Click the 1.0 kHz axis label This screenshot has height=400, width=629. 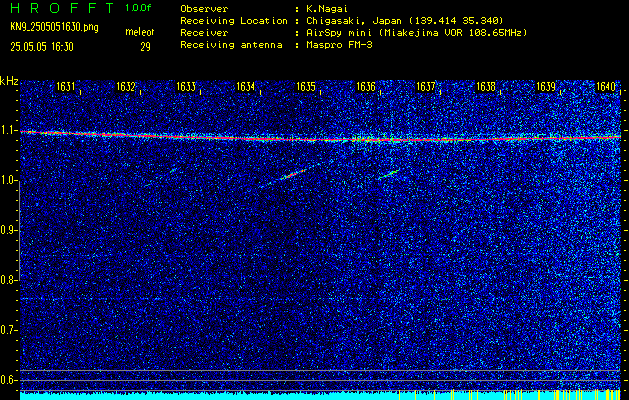tap(8, 181)
